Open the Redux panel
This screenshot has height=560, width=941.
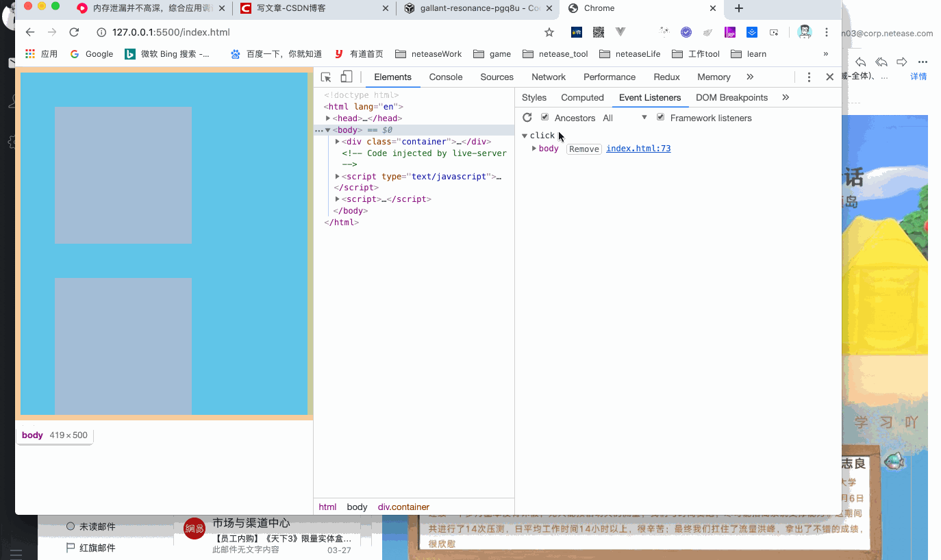(x=666, y=77)
